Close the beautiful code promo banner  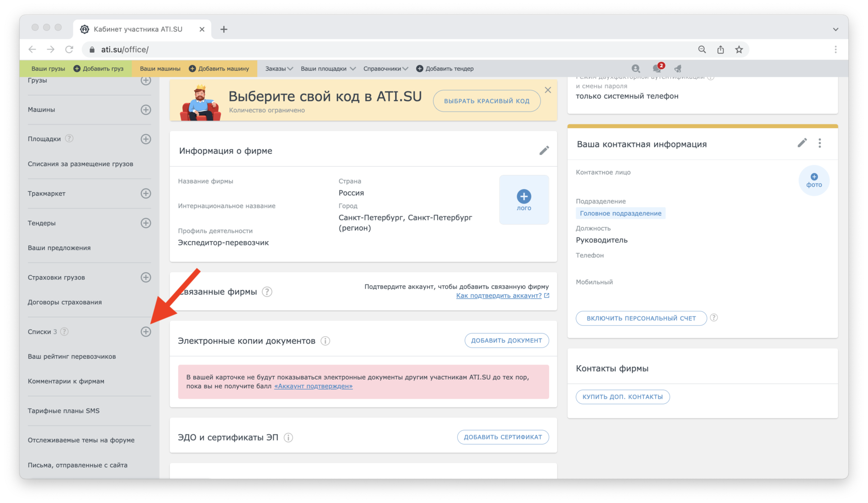[548, 90]
